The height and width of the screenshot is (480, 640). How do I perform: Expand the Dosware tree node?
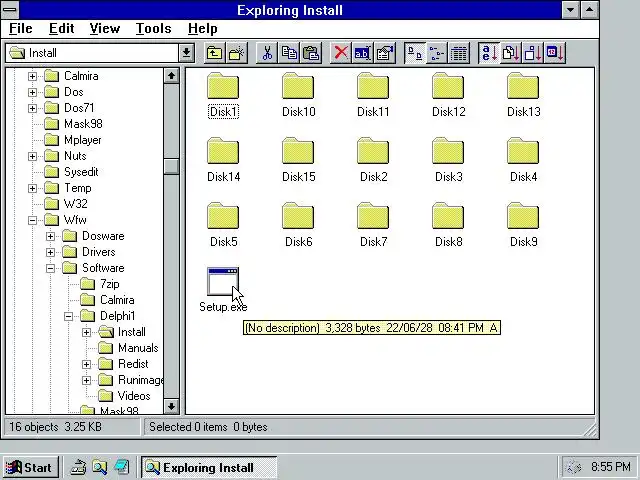(50, 236)
